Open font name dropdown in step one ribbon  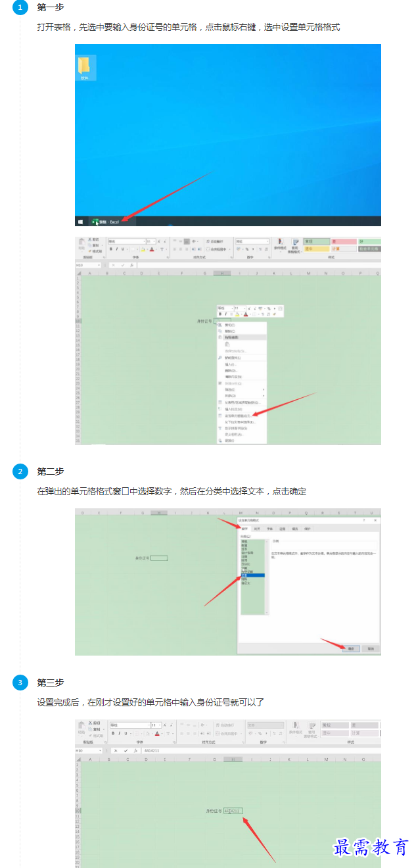[144, 241]
